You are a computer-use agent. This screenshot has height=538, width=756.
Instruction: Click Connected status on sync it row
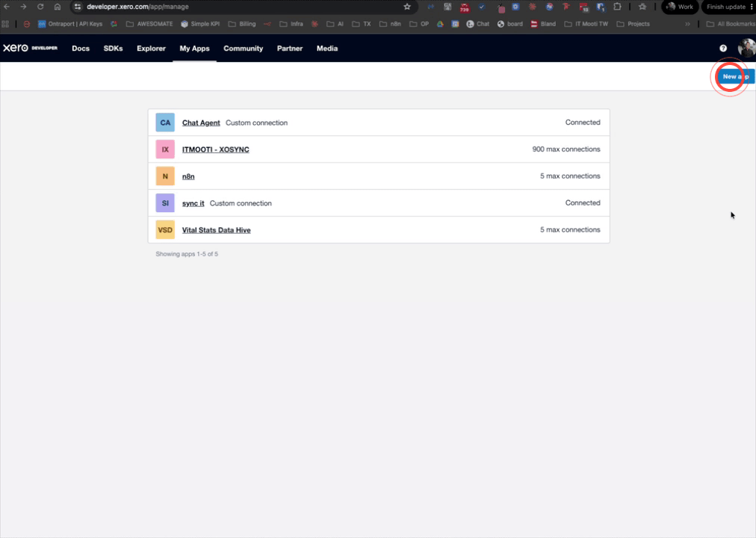click(583, 202)
